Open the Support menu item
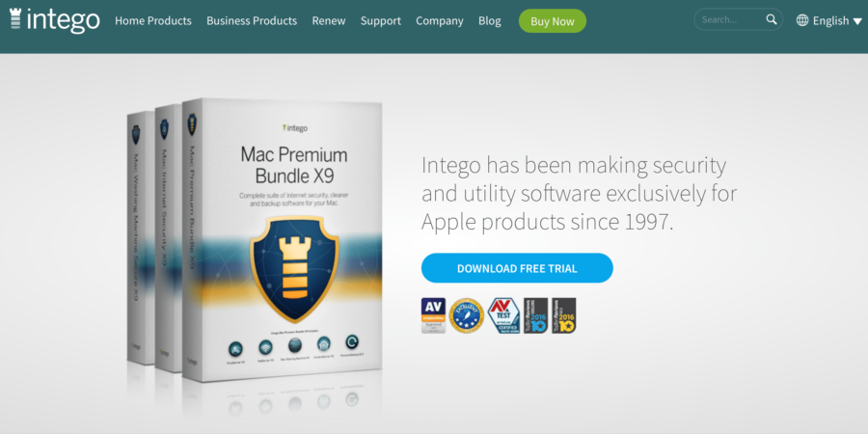868x434 pixels. [381, 21]
